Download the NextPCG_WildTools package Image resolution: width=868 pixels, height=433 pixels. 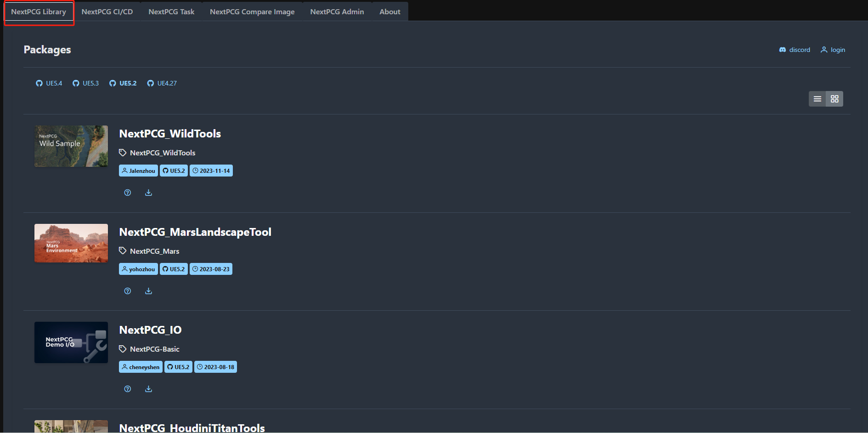tap(148, 193)
